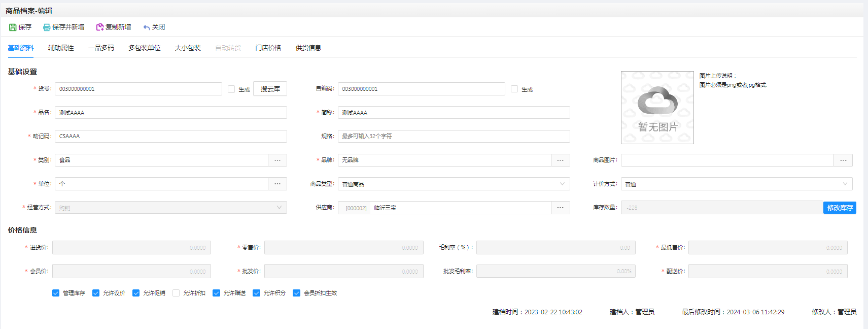Screen dimensions: 868x329
Task: Click the 最后修改时间 2024-03-06 11:42:29 text
Action: 733,312
